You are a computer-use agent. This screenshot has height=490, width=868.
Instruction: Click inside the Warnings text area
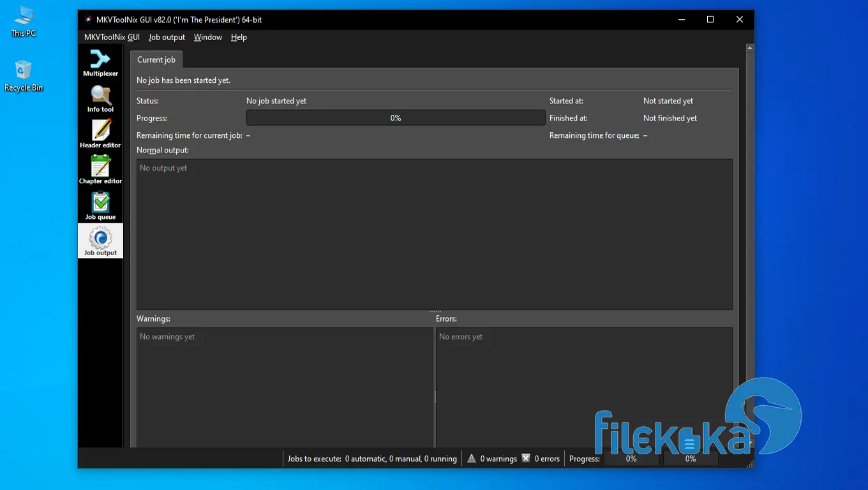285,388
